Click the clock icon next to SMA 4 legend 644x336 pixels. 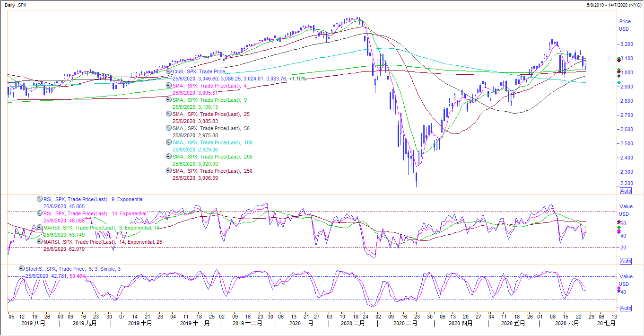coord(169,85)
